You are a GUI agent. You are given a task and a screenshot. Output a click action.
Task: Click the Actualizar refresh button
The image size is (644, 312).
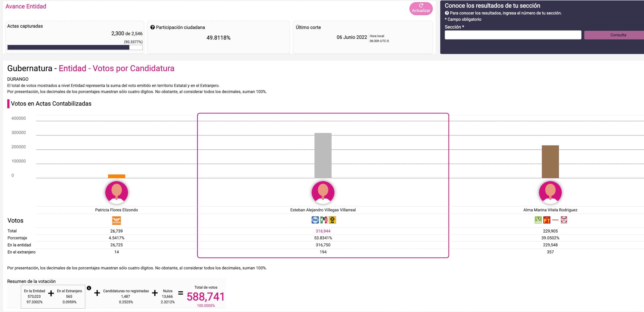(x=421, y=9)
